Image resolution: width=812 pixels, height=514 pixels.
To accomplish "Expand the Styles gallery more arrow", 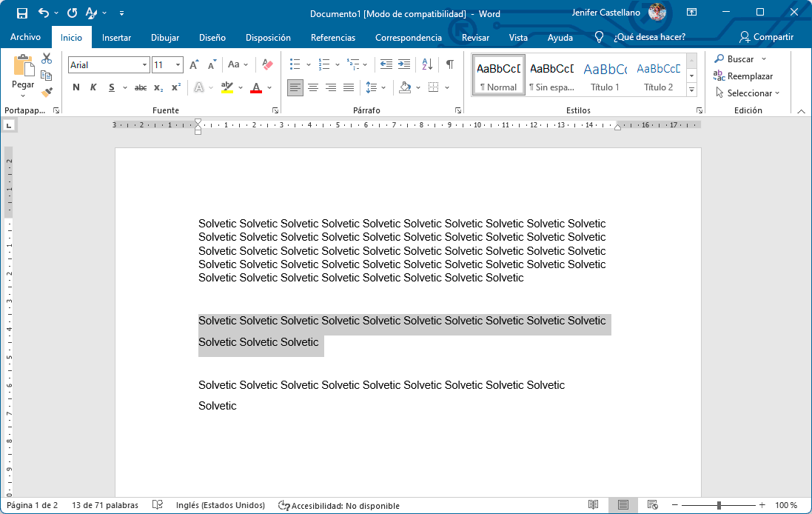I will click(691, 90).
